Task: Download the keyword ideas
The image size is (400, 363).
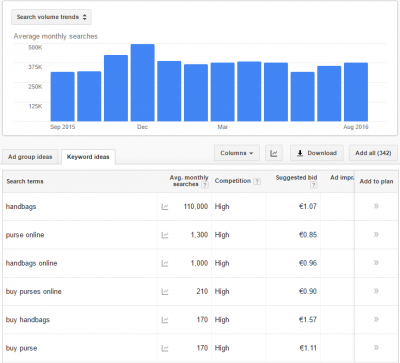Action: [317, 153]
